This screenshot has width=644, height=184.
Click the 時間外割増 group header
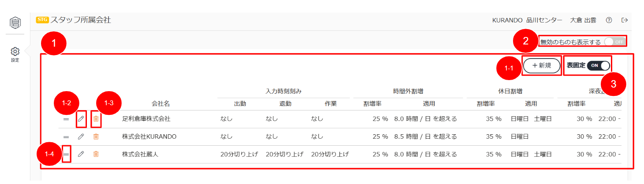click(x=408, y=92)
